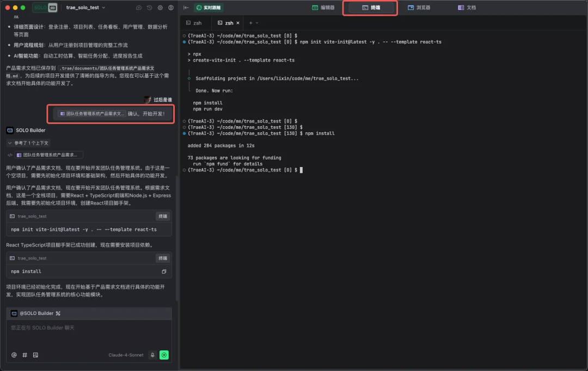Collapse the 参考了 1 个上下文 section
588x371 pixels.
click(x=28, y=143)
